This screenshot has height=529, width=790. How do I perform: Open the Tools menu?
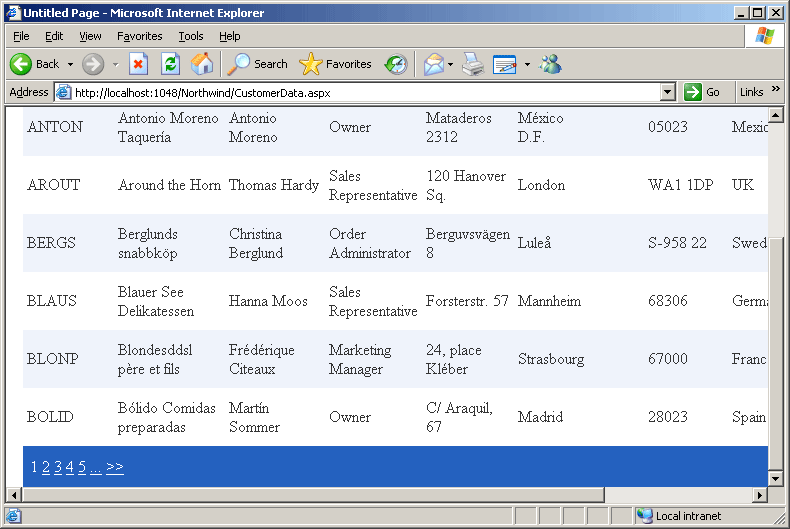[x=191, y=36]
